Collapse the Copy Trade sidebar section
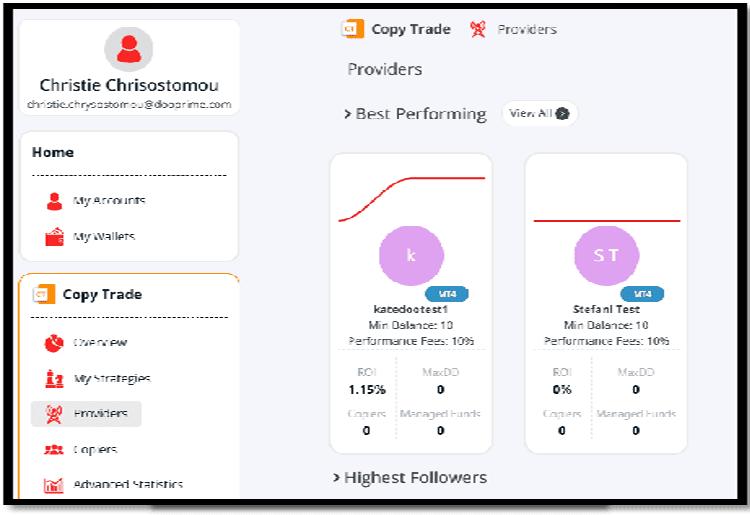 pos(101,294)
